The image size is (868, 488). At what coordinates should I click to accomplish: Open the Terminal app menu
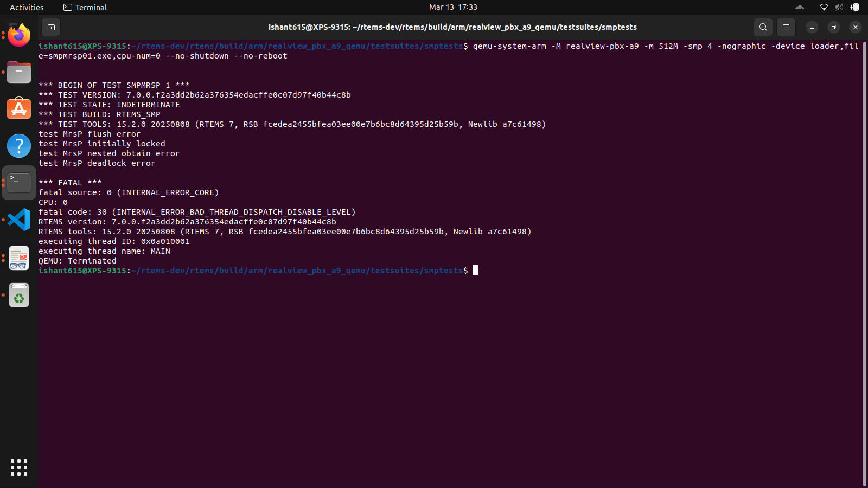tap(85, 8)
